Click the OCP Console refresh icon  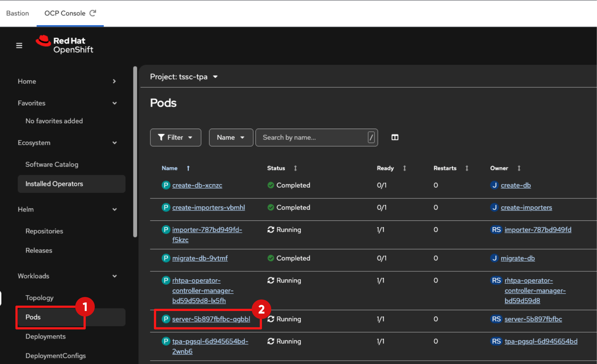point(93,13)
